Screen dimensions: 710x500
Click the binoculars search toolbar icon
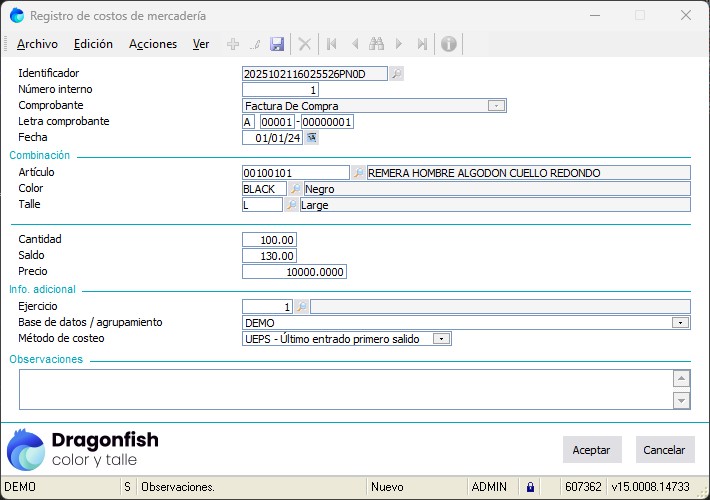click(x=376, y=44)
